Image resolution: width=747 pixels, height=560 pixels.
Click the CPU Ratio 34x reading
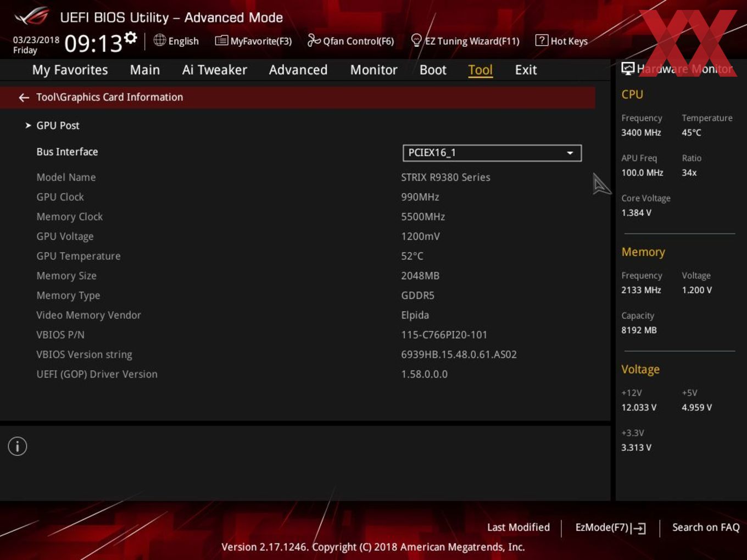(689, 173)
